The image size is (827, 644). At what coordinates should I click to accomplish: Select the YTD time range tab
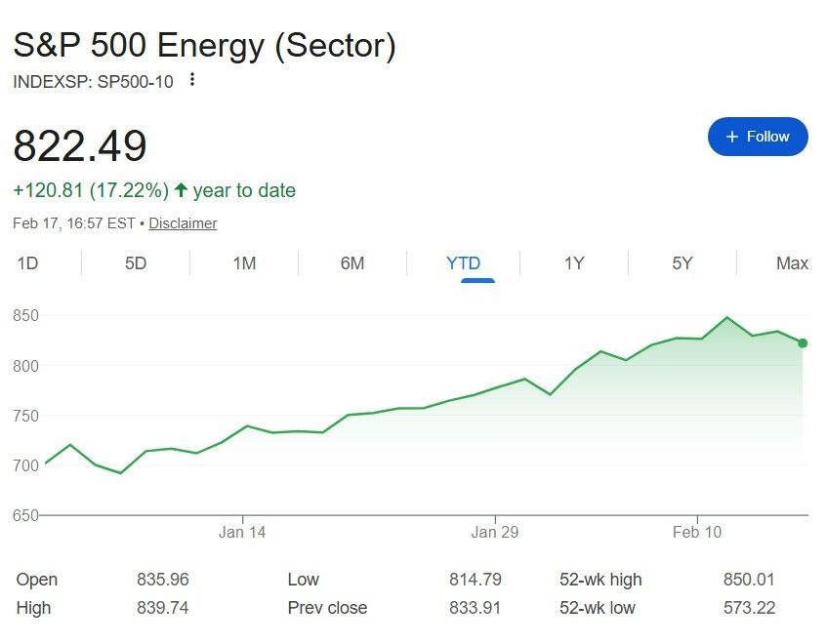463,263
